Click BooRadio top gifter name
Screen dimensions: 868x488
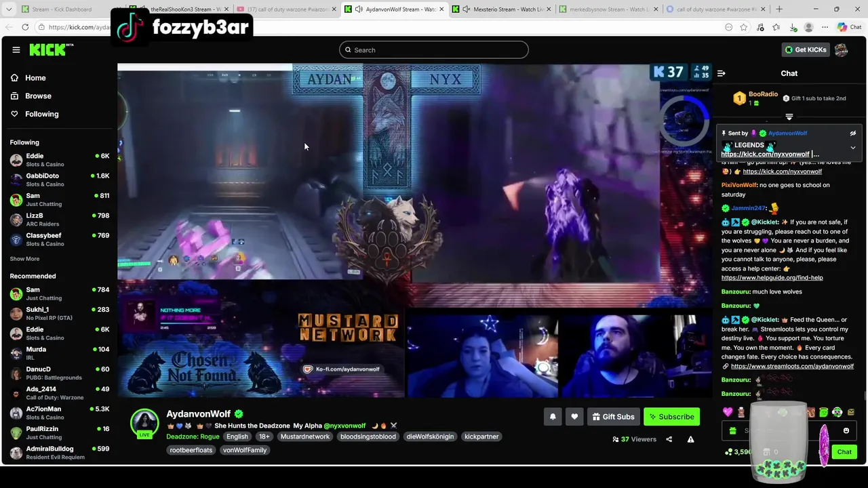pyautogui.click(x=763, y=94)
